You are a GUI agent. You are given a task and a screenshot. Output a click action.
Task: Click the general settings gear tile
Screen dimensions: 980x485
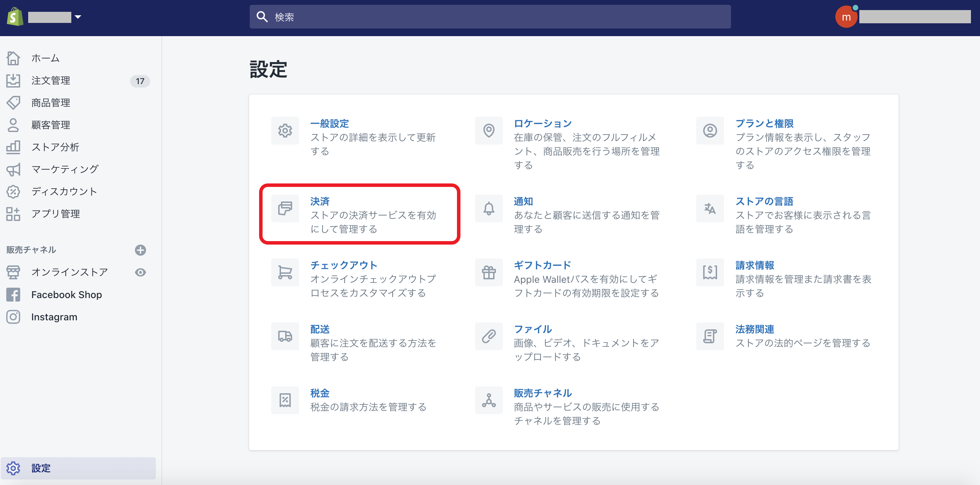(285, 130)
